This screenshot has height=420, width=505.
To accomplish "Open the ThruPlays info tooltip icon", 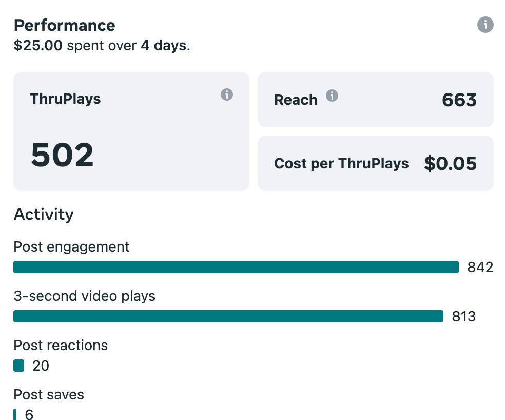I will [227, 94].
